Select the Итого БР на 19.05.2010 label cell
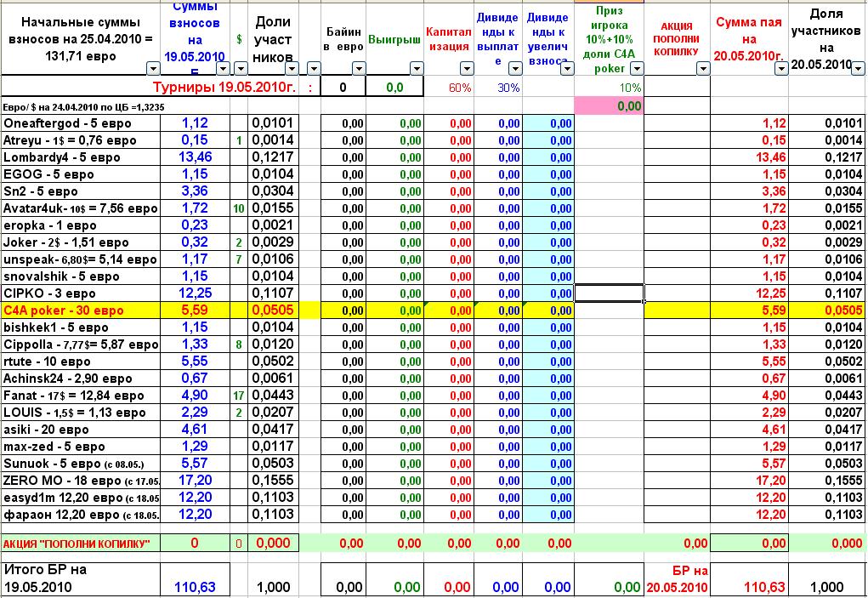The width and height of the screenshot is (868, 598). (x=81, y=578)
